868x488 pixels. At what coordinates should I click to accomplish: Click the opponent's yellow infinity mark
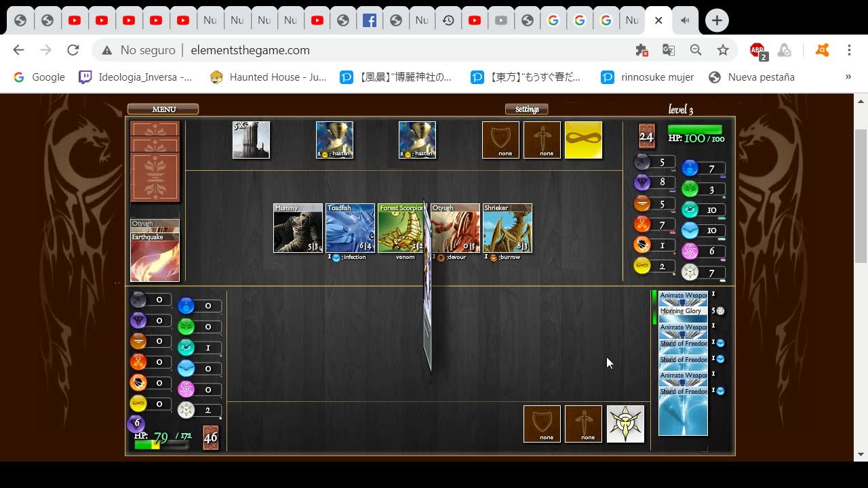583,140
